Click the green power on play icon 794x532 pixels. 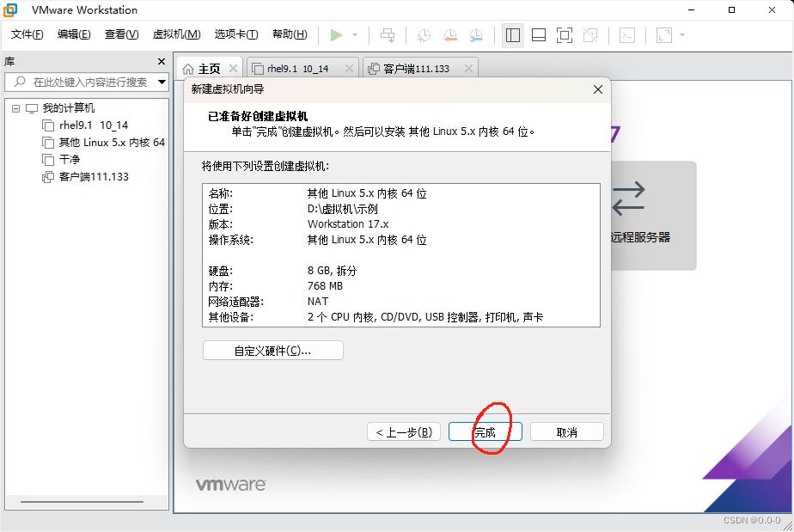point(336,35)
